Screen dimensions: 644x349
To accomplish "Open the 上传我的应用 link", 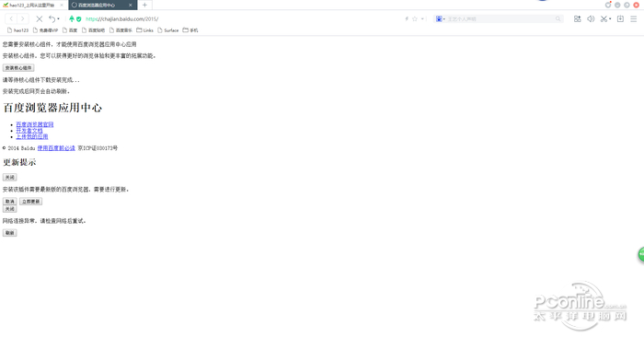I will point(32,136).
